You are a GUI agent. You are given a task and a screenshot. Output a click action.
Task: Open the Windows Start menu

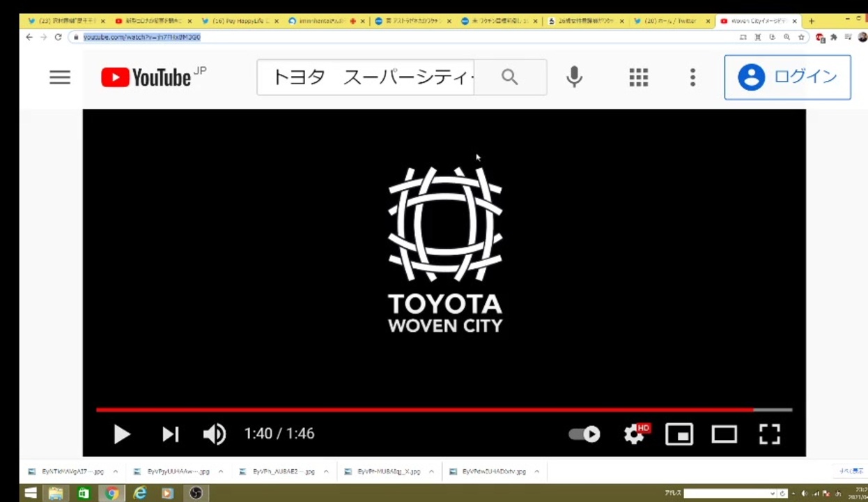(30, 493)
